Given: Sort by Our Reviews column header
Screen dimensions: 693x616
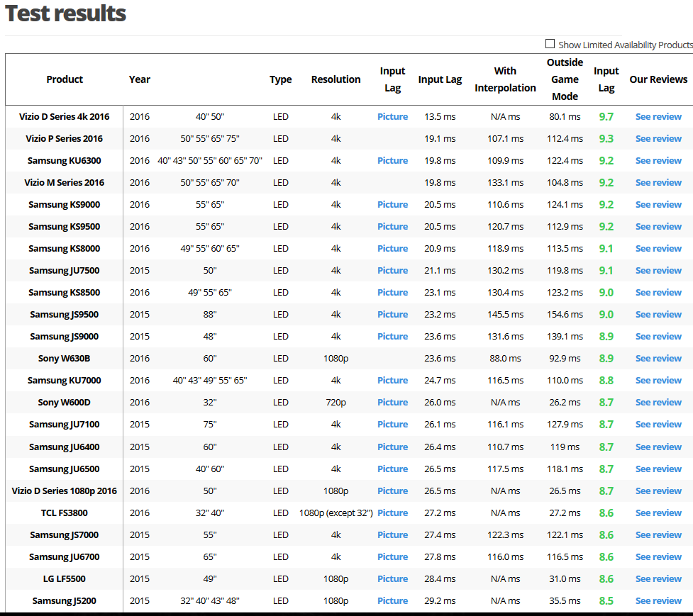Looking at the screenshot, I should click(658, 79).
